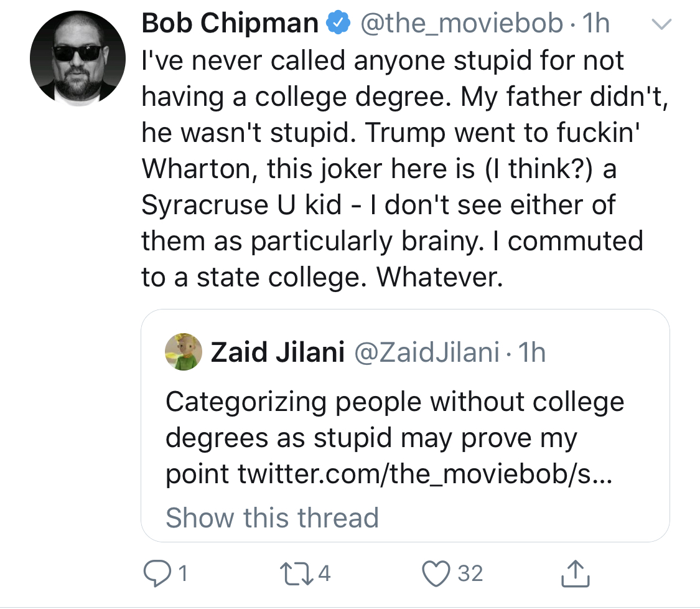
Task: Open the quoted tweet body text
Action: (x=394, y=438)
